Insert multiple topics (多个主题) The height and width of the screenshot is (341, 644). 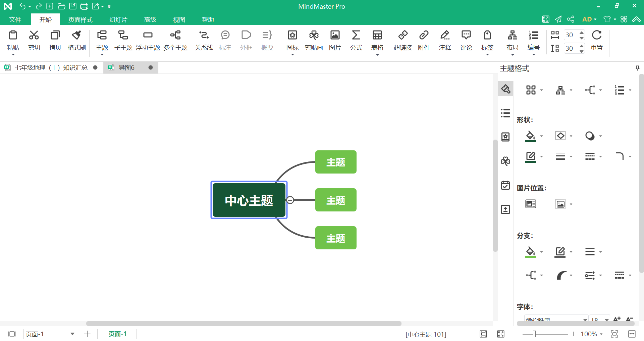[x=175, y=41]
